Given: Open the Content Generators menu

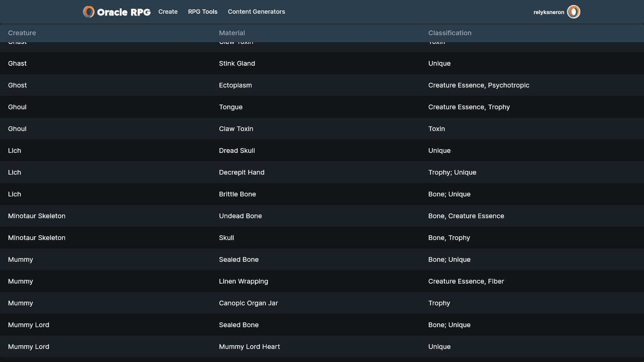Looking at the screenshot, I should (256, 12).
